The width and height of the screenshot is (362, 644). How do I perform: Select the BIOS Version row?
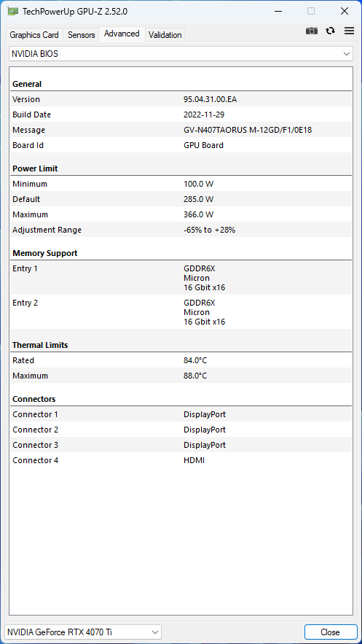pos(181,99)
